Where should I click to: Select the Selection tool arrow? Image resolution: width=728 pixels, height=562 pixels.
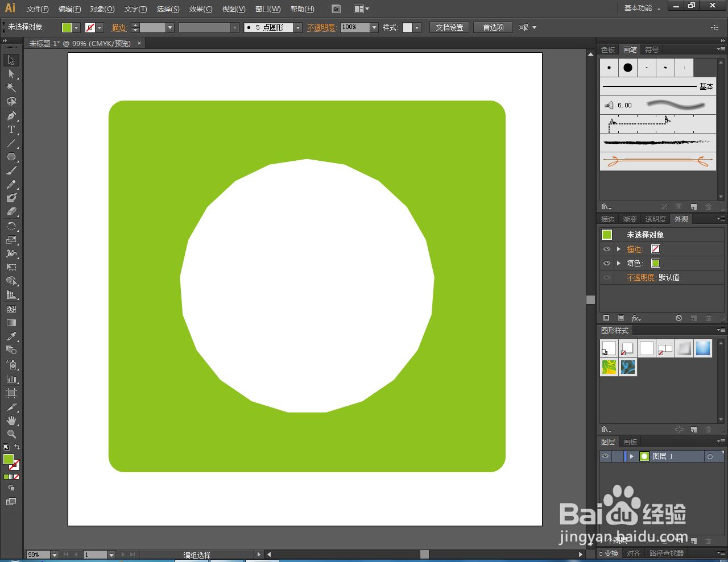[x=11, y=60]
